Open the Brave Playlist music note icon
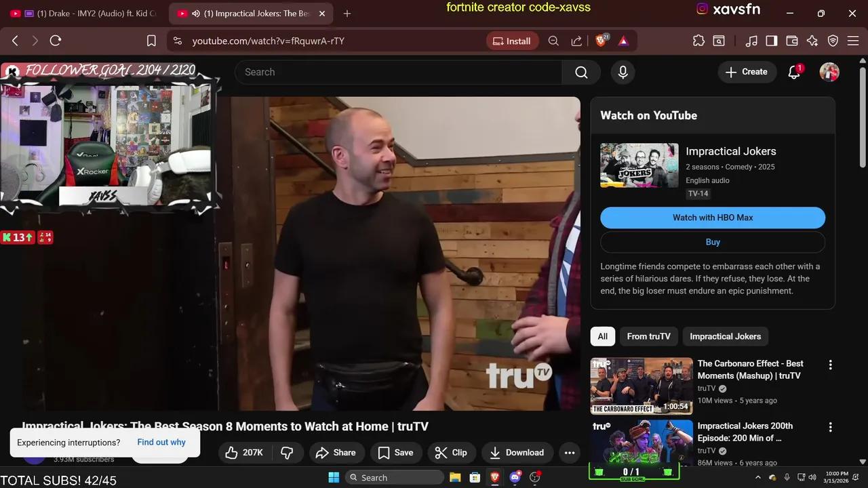 (x=751, y=41)
